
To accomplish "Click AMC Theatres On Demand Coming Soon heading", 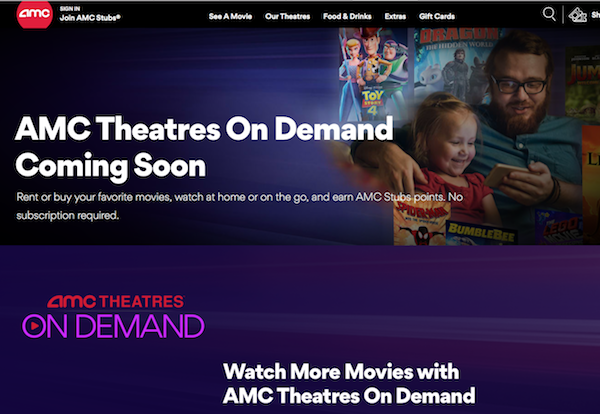I will (x=204, y=147).
